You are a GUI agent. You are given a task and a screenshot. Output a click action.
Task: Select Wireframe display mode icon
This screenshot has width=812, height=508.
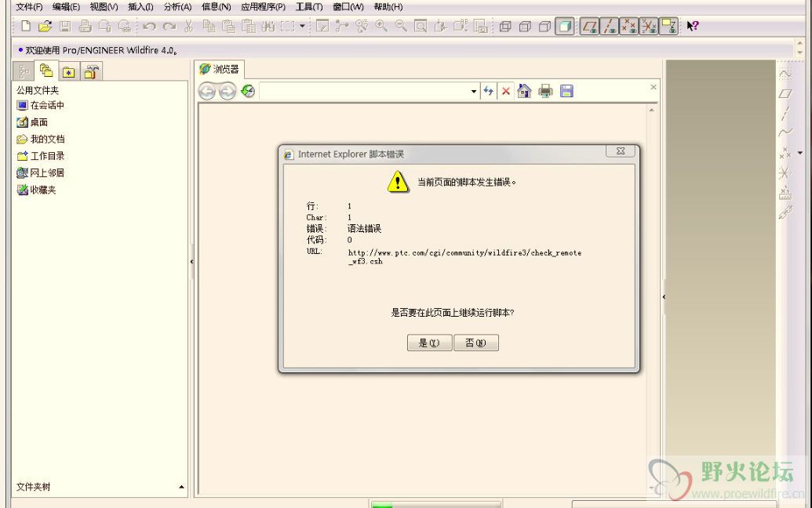505,27
